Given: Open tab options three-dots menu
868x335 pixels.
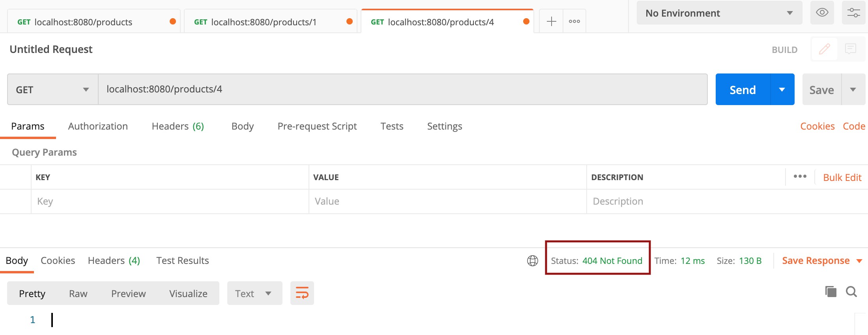Looking at the screenshot, I should [x=574, y=21].
